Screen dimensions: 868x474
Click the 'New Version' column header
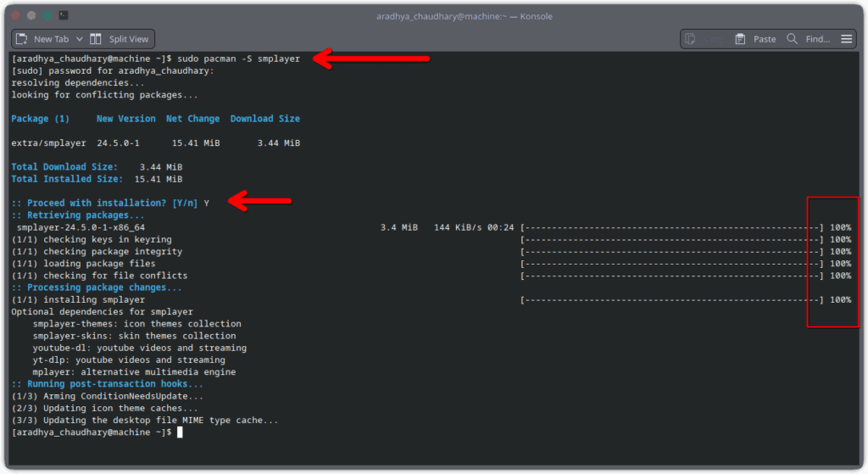[126, 119]
